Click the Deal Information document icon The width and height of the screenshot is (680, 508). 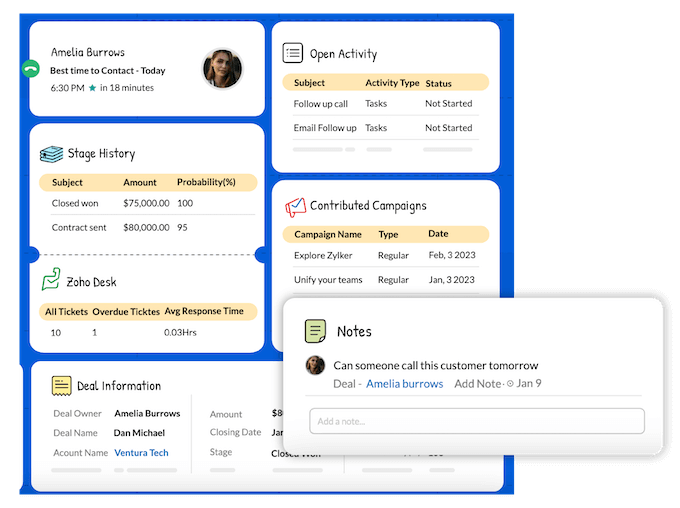coord(61,385)
